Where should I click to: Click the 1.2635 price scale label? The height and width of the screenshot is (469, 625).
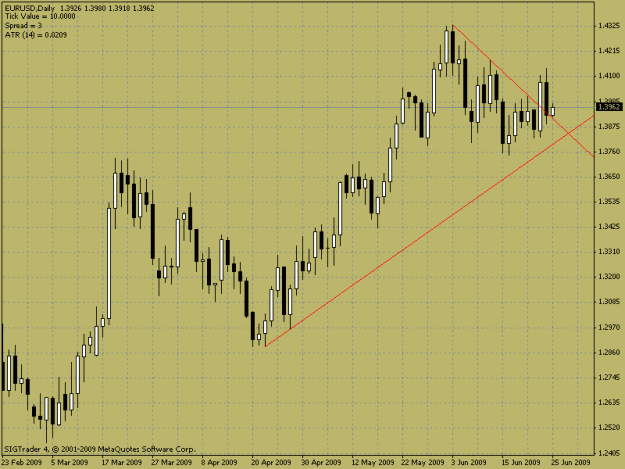point(609,402)
